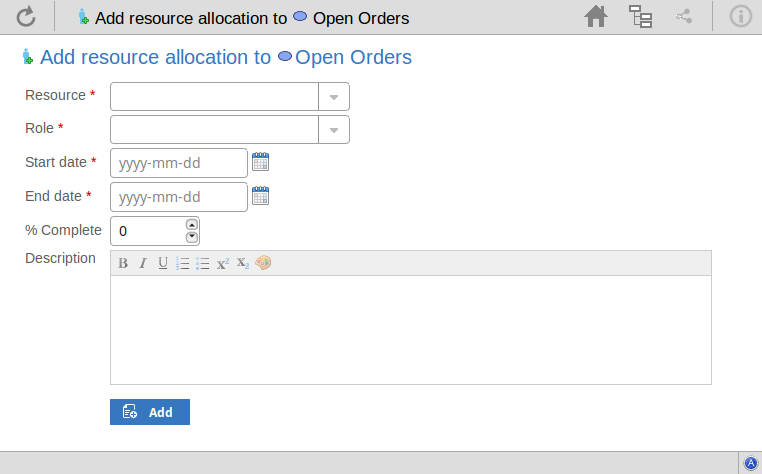Image resolution: width=762 pixels, height=474 pixels.
Task: Click into the Start date input field
Action: pyautogui.click(x=178, y=163)
